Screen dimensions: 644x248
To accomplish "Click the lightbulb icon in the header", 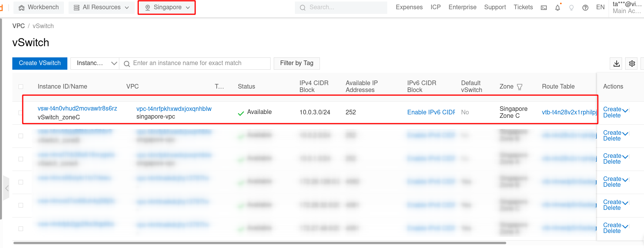I will point(571,8).
